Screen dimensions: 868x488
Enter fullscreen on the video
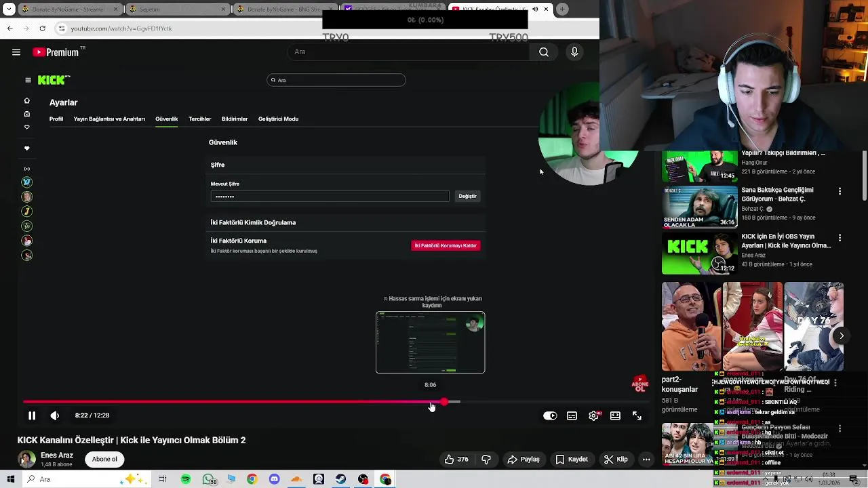[637, 415]
